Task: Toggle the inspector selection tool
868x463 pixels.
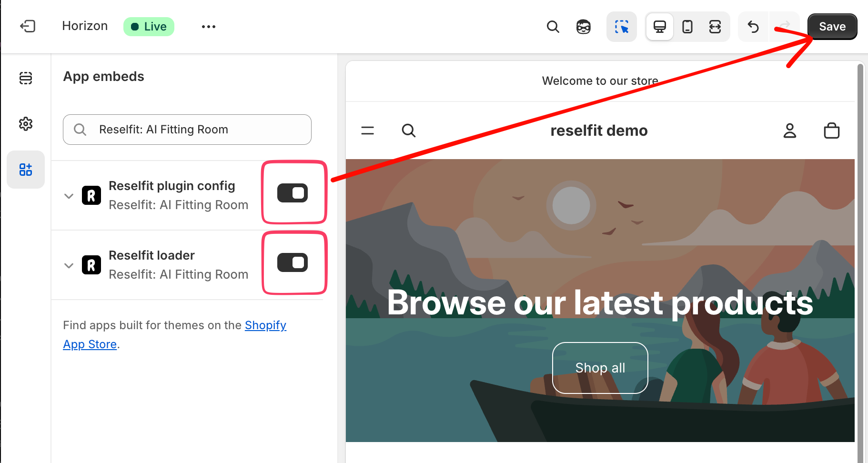Action: 621,27
